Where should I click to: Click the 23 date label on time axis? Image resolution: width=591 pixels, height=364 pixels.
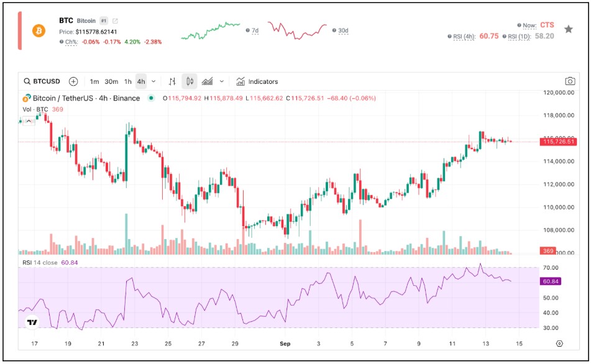coord(135,344)
